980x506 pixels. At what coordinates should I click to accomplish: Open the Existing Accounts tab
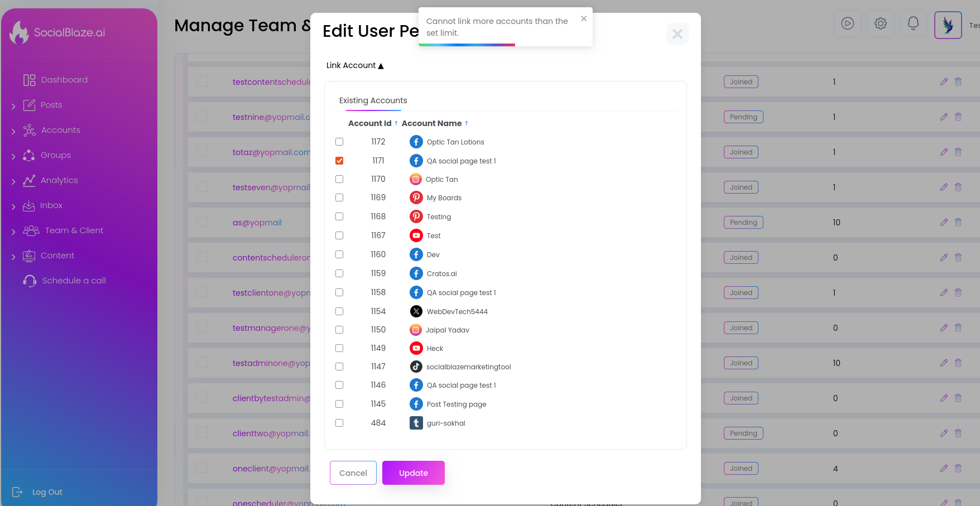373,100
